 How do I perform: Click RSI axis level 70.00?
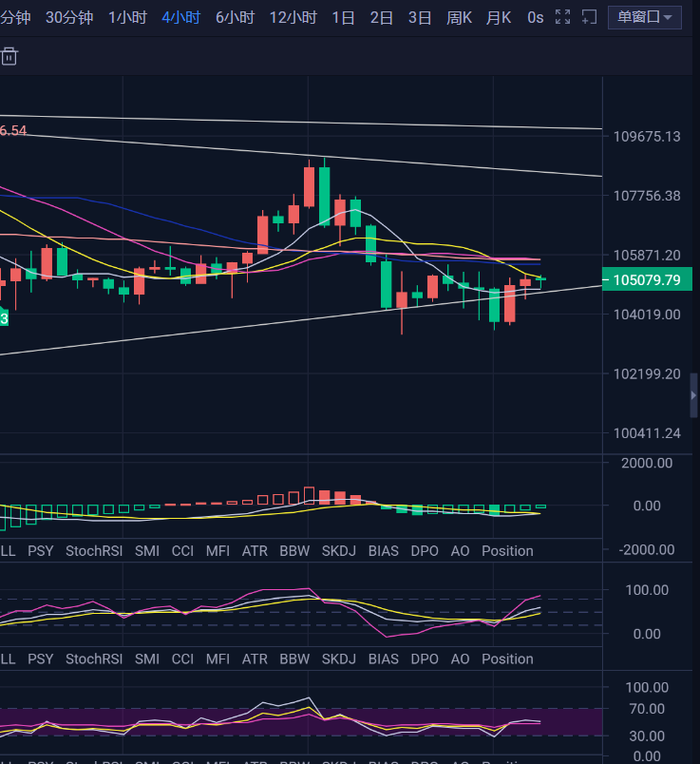[x=647, y=709]
